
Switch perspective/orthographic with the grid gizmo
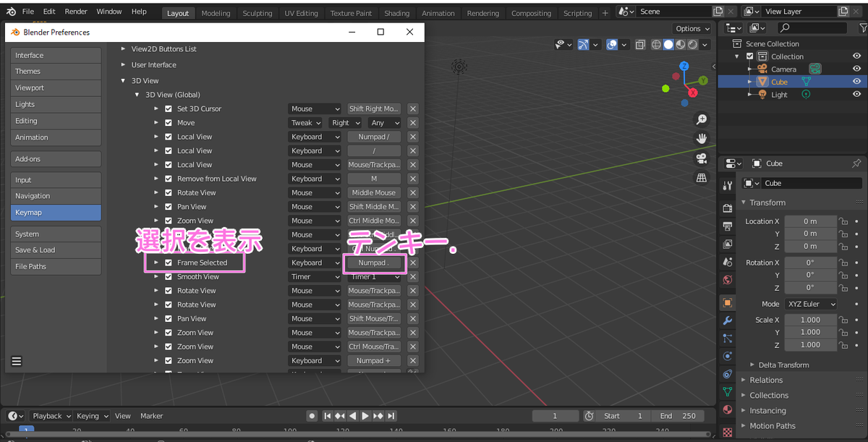[701, 177]
